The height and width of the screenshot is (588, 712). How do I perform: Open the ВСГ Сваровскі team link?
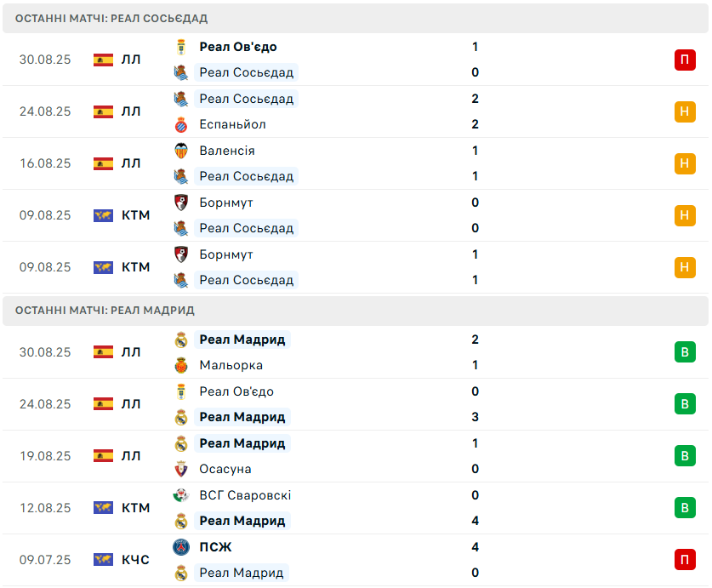tap(245, 495)
